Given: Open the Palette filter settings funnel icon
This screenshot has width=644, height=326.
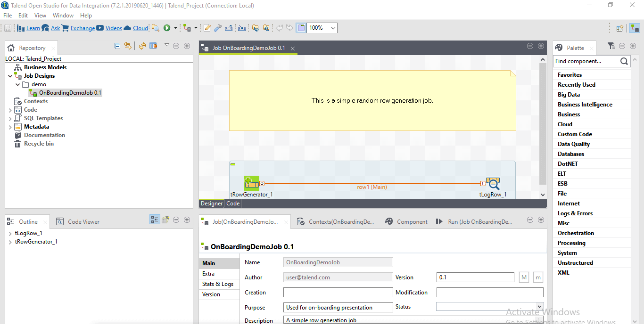Looking at the screenshot, I should (x=611, y=46).
